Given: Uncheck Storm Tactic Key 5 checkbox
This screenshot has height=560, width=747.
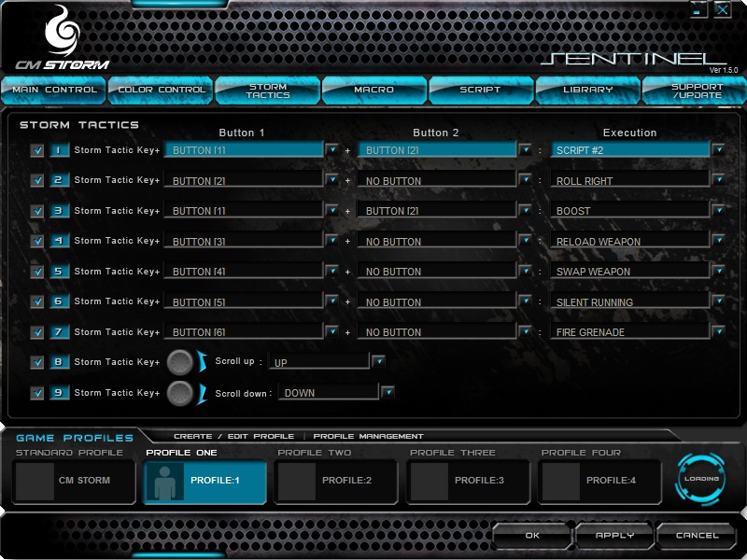Looking at the screenshot, I should (x=36, y=272).
